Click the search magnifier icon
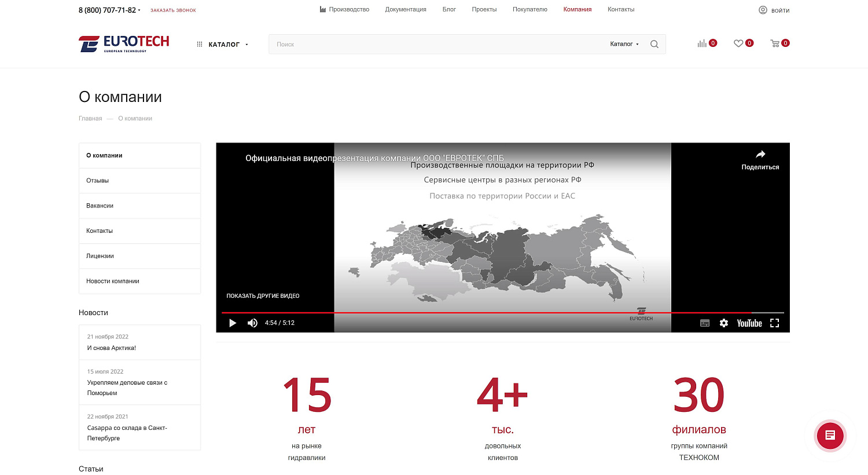This screenshot has height=475, width=868. click(654, 44)
